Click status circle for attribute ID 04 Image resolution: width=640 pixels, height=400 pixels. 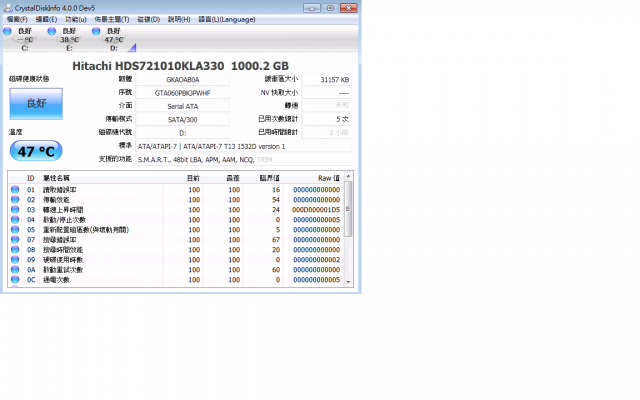(15, 220)
